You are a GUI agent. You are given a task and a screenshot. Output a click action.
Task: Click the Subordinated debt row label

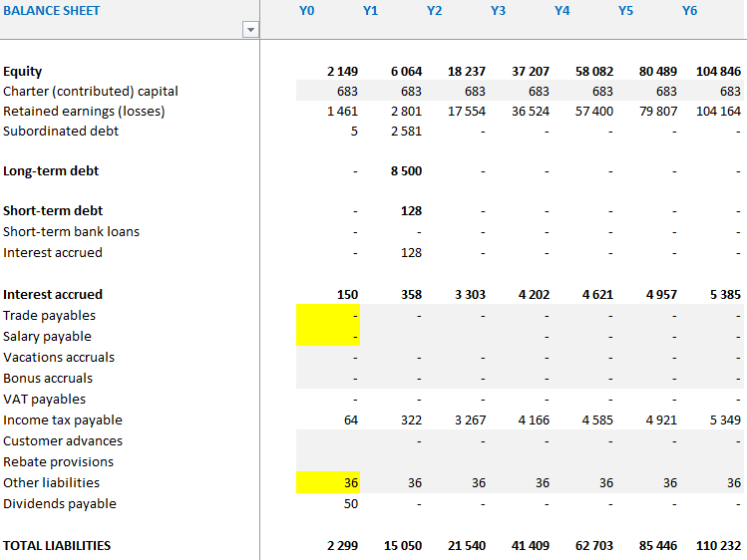click(x=61, y=132)
